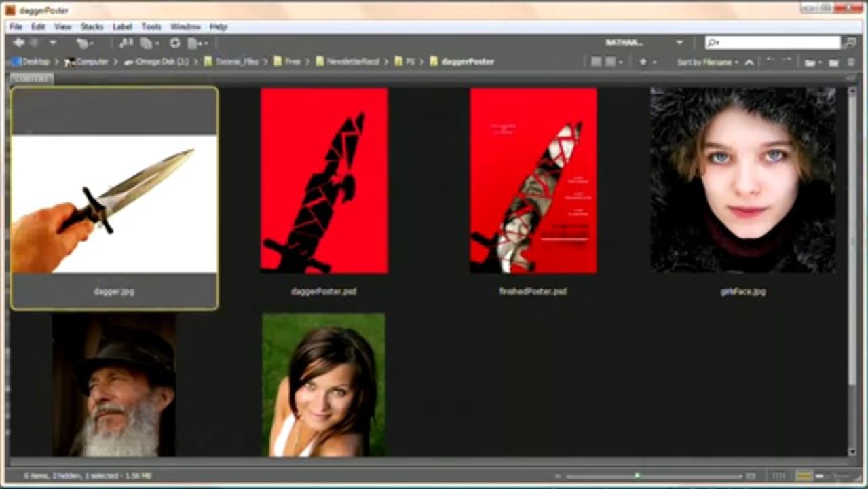868x489 pixels.
Task: Click the girlsFace.jpg filename label
Action: pos(743,291)
